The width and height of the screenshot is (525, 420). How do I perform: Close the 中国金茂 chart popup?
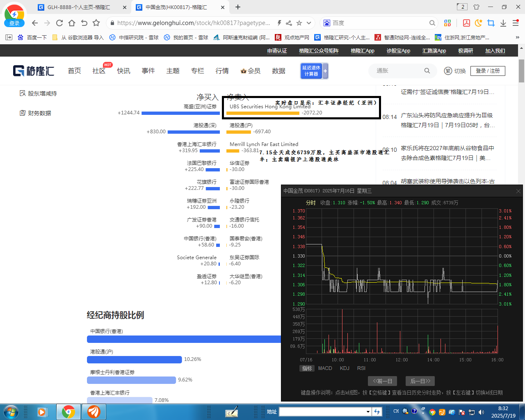(x=518, y=191)
